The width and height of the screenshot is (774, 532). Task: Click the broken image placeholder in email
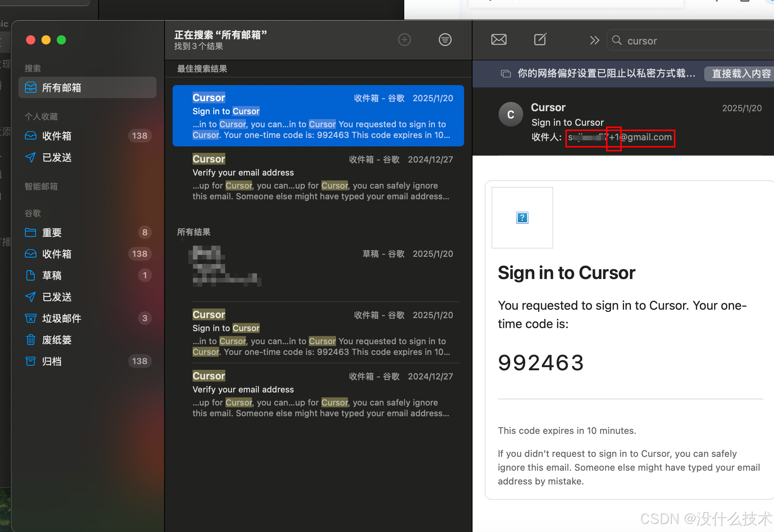(x=522, y=218)
